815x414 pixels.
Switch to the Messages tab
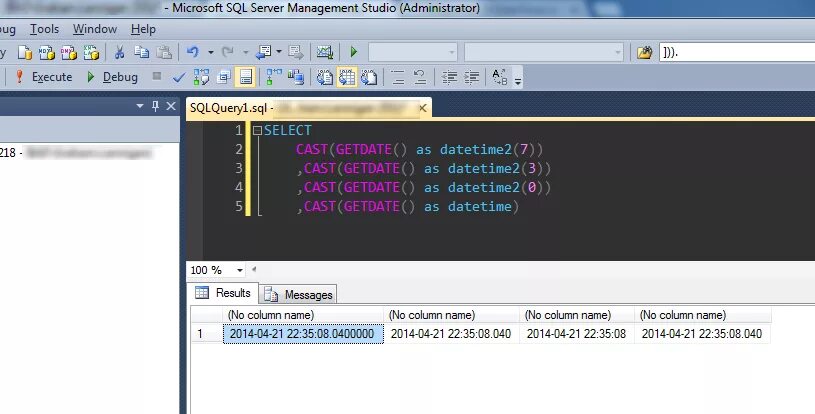point(298,295)
